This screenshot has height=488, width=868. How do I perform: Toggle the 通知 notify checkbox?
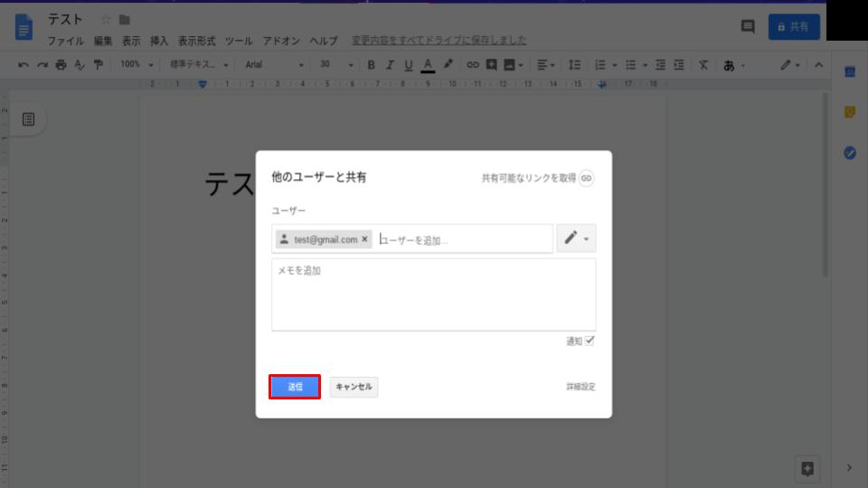click(x=590, y=341)
